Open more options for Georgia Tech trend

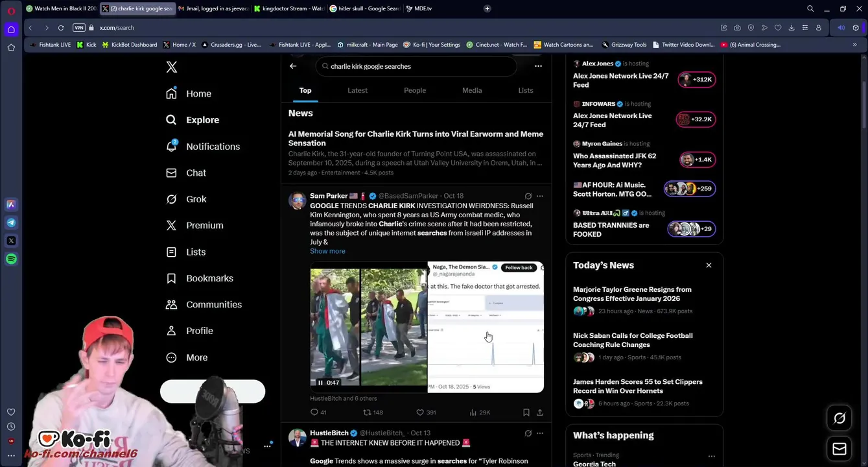pos(711,456)
